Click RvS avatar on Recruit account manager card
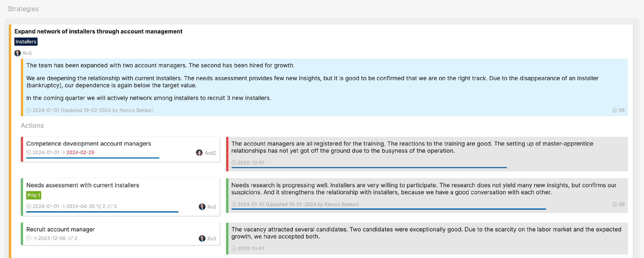644x258 pixels. click(202, 238)
